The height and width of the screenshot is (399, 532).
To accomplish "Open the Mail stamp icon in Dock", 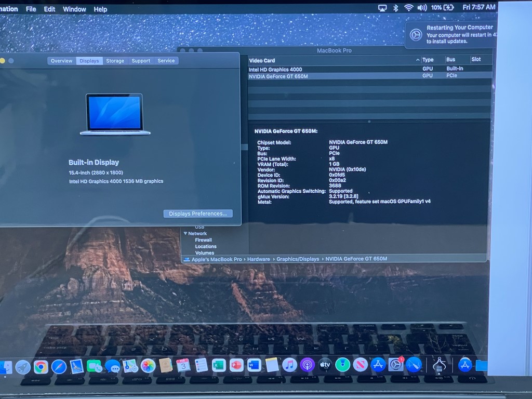I will coord(77,367).
